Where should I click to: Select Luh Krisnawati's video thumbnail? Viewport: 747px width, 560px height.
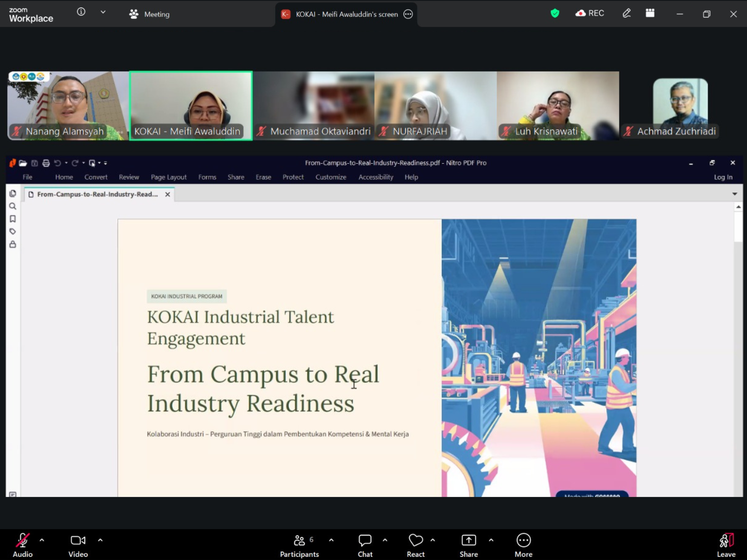click(x=558, y=106)
